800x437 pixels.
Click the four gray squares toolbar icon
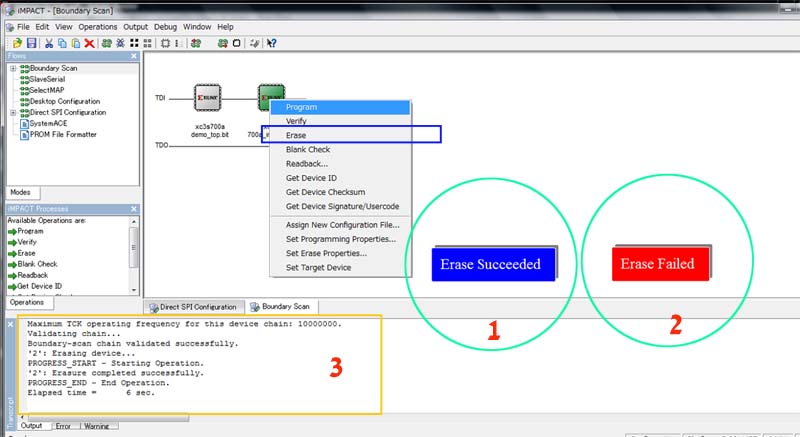click(x=147, y=43)
